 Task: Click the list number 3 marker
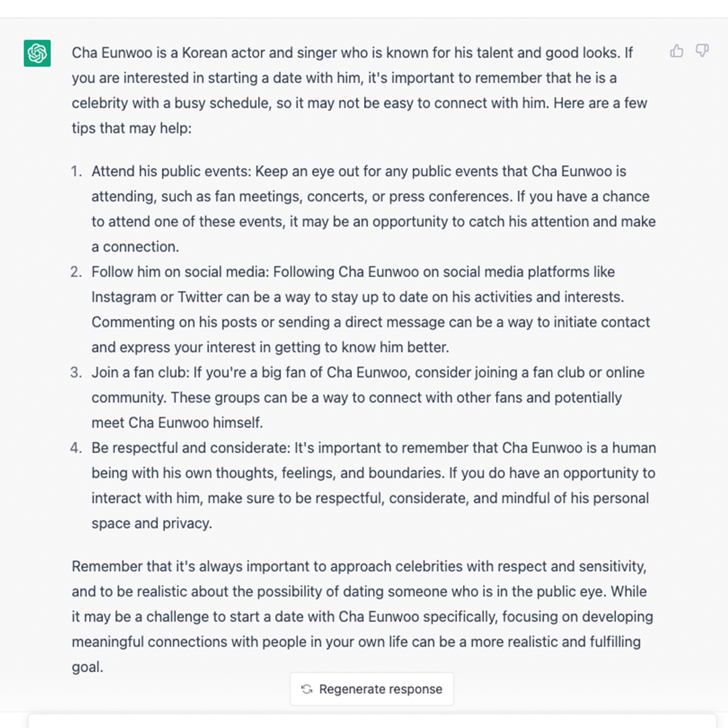point(76,372)
